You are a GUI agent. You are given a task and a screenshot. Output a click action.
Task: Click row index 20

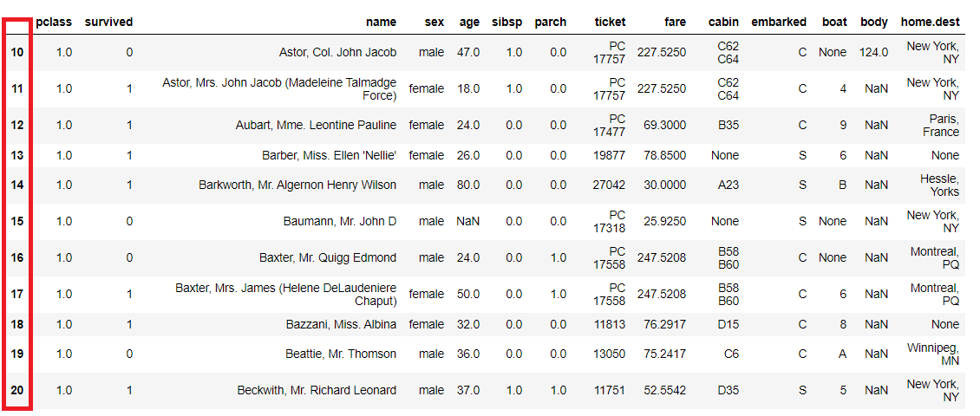17,390
